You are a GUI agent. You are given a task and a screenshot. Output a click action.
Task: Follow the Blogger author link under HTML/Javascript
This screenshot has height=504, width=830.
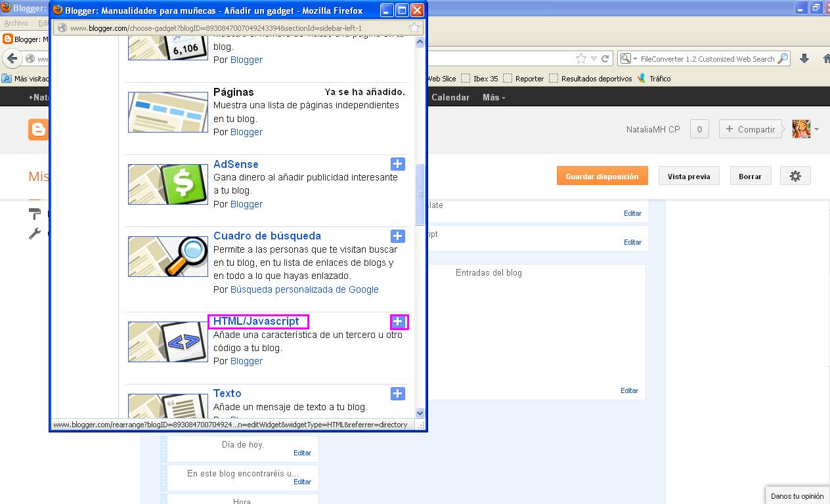(x=246, y=361)
